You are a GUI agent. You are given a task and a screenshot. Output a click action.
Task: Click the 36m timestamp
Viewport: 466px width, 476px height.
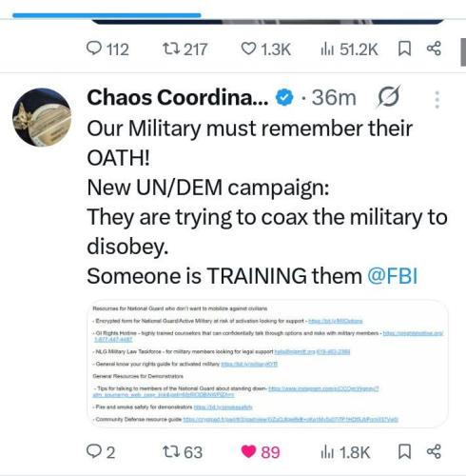[334, 97]
